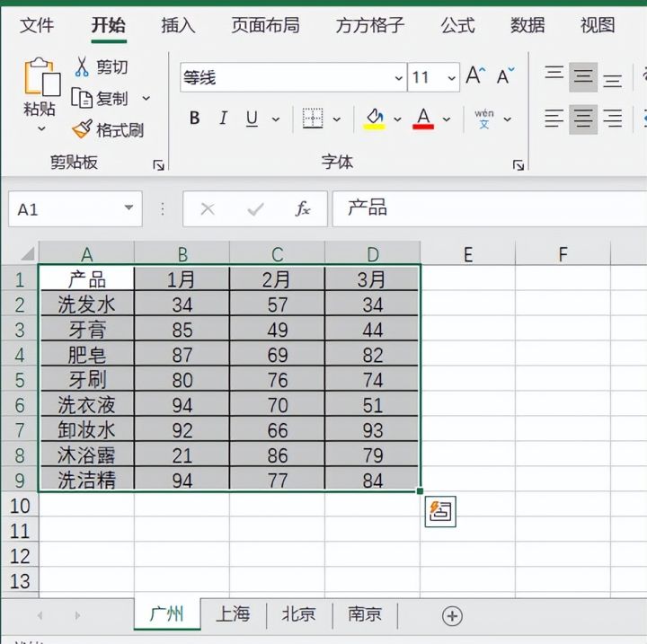Open clipboard pane dialog launcher

pos(158,165)
